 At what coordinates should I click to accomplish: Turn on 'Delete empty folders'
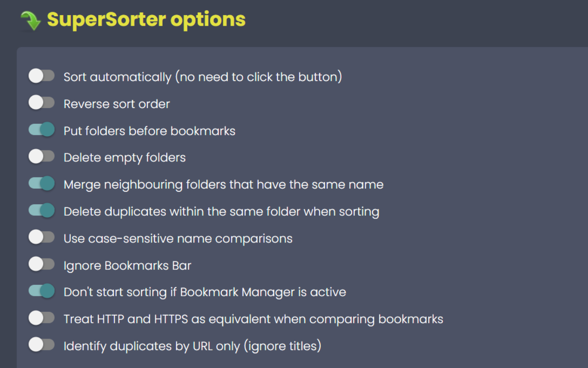pos(42,156)
